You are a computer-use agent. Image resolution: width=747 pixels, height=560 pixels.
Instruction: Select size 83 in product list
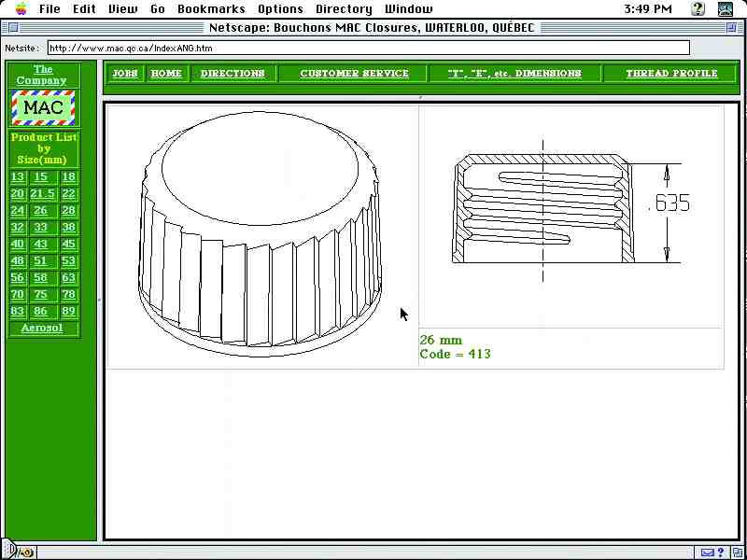(18, 312)
